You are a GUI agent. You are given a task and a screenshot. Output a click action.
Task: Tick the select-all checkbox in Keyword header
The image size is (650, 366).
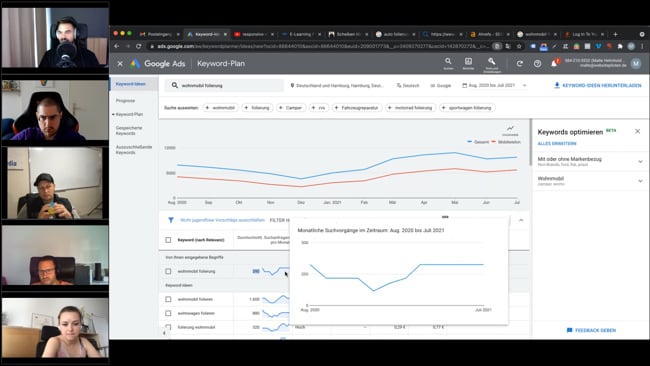(x=168, y=240)
